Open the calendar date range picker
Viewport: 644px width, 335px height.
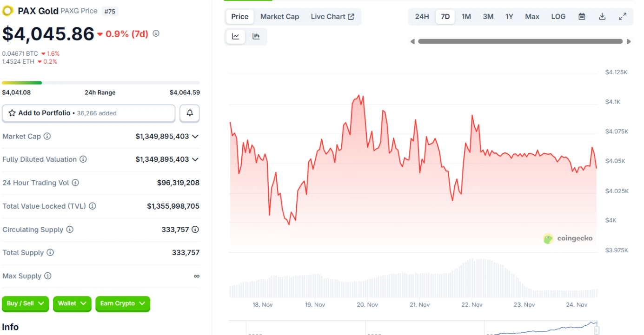(582, 17)
